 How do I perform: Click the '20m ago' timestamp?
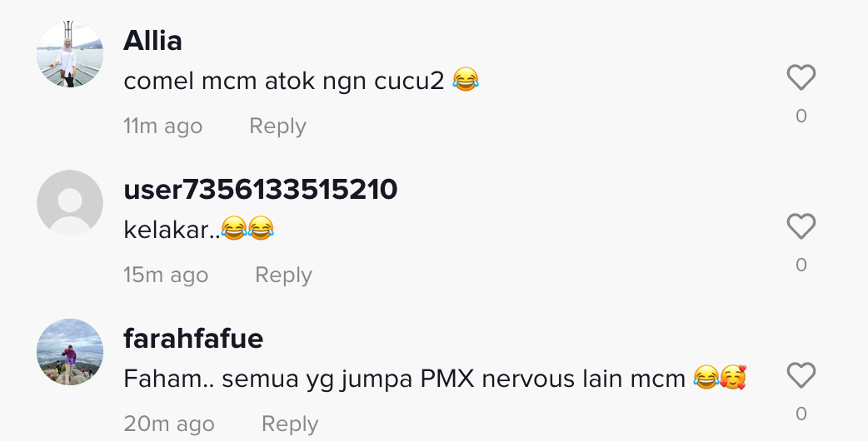[169, 424]
